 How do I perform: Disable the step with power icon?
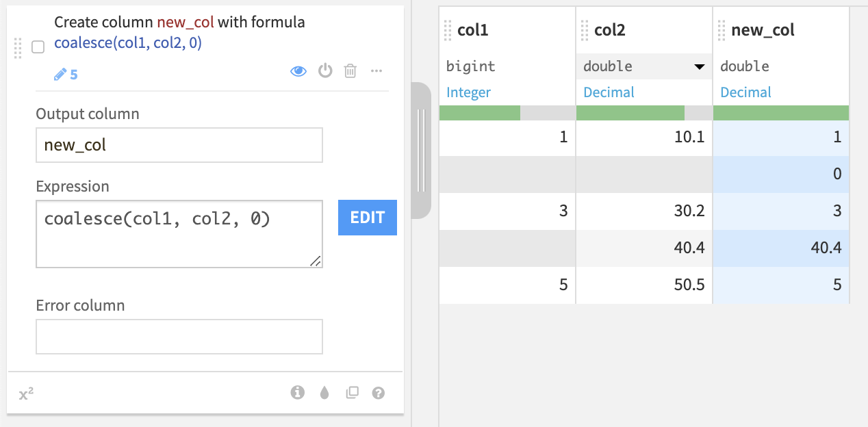point(325,70)
